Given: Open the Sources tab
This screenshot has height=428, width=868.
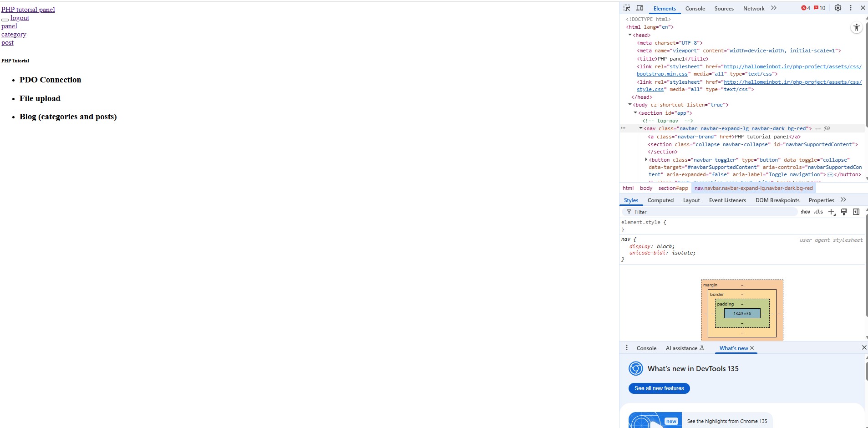Looking at the screenshot, I should coord(724,9).
